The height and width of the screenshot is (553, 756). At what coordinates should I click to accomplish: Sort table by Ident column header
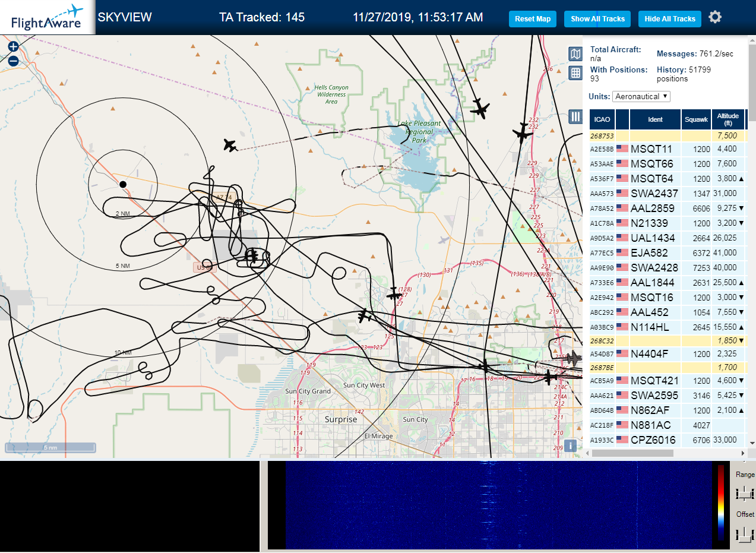pos(655,119)
